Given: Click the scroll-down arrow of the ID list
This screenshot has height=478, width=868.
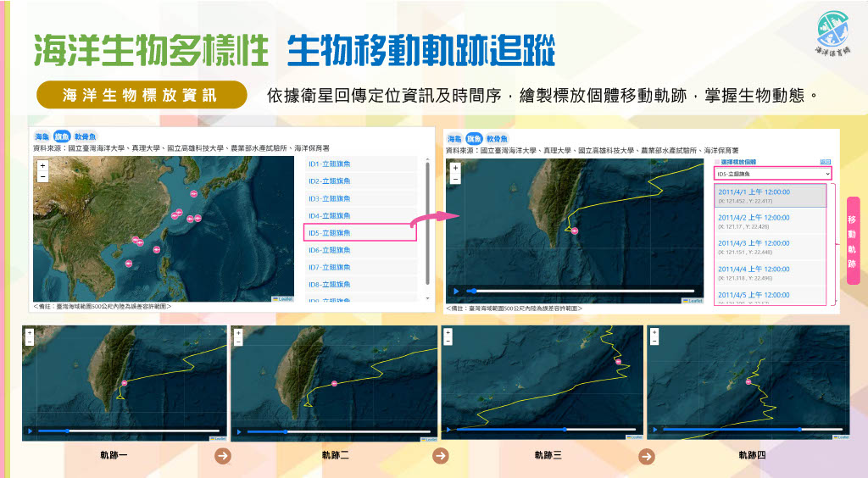Looking at the screenshot, I should pyautogui.click(x=427, y=298).
